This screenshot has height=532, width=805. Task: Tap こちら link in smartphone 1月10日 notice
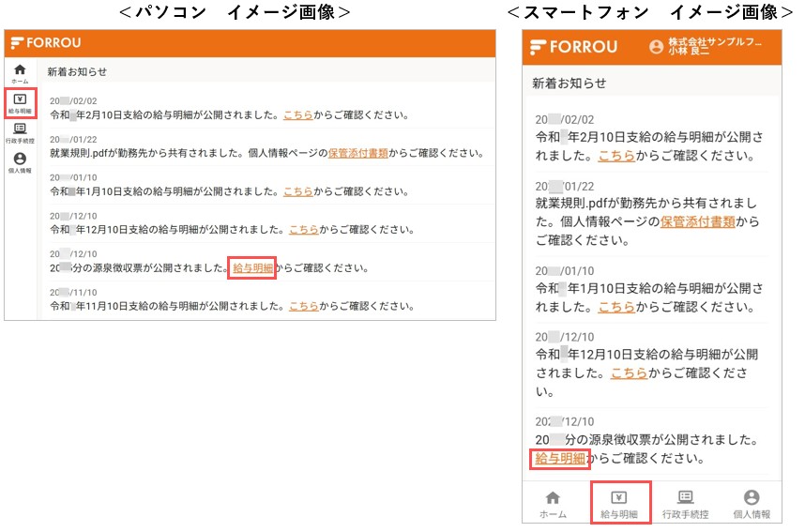616,307
